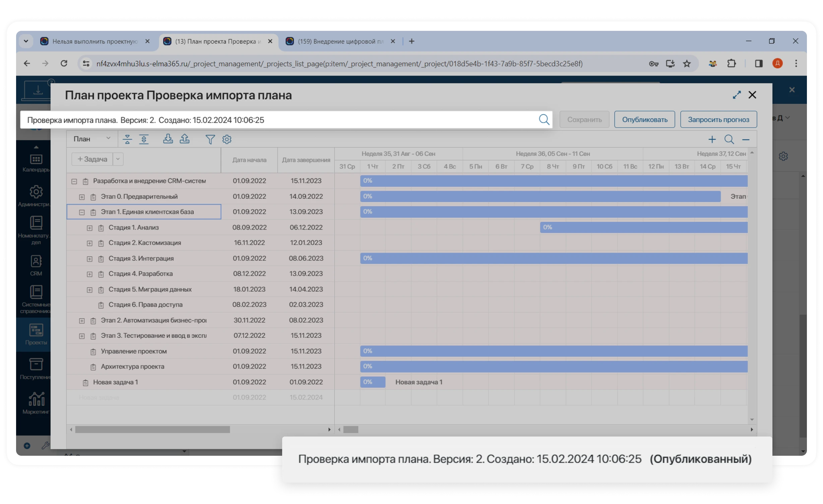Image resolution: width=823 pixels, height=504 pixels.
Task: Collapse the Разработка и внедрение CRM root task
Action: (74, 181)
